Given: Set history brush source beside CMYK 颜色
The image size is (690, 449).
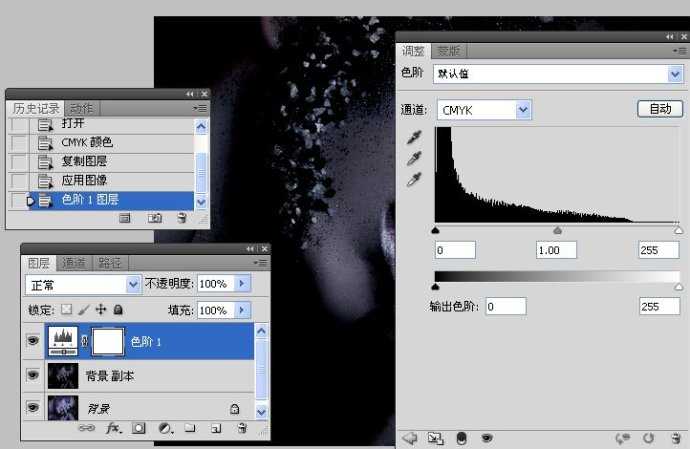Looking at the screenshot, I should [x=19, y=143].
